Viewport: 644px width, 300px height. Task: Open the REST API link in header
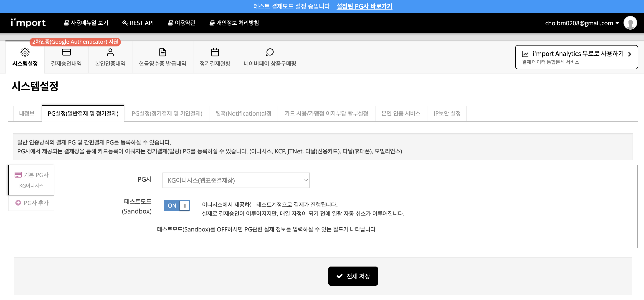tap(138, 23)
